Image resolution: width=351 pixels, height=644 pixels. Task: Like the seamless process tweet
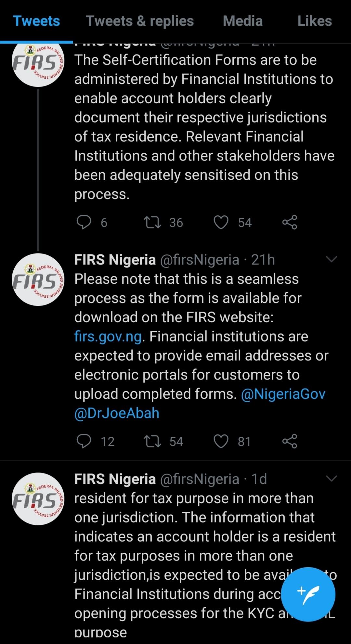[221, 441]
